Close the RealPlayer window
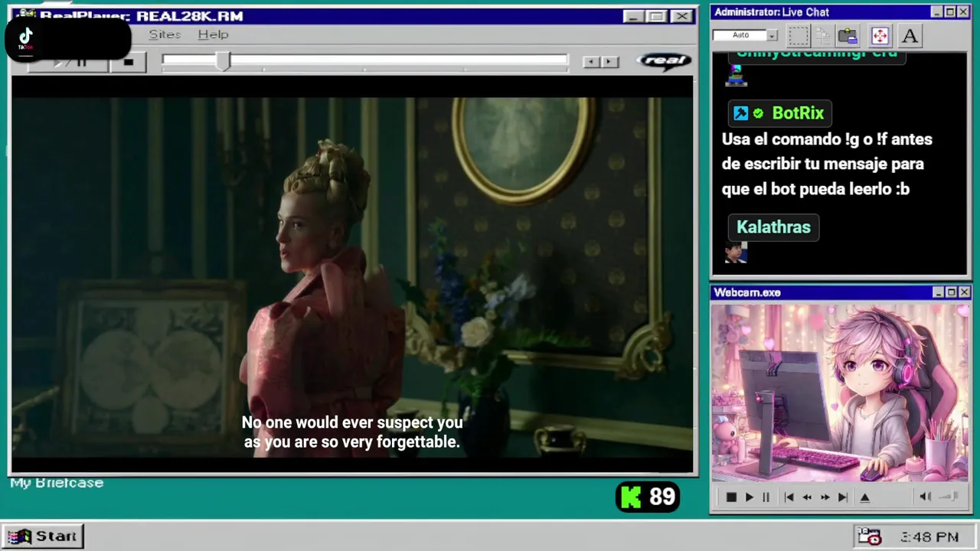This screenshot has width=980, height=551. tap(681, 16)
